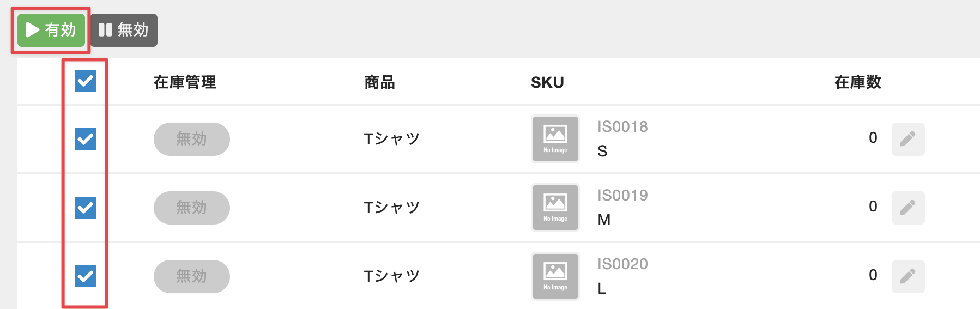
Task: Click the 在庫数 column header
Action: [x=857, y=82]
